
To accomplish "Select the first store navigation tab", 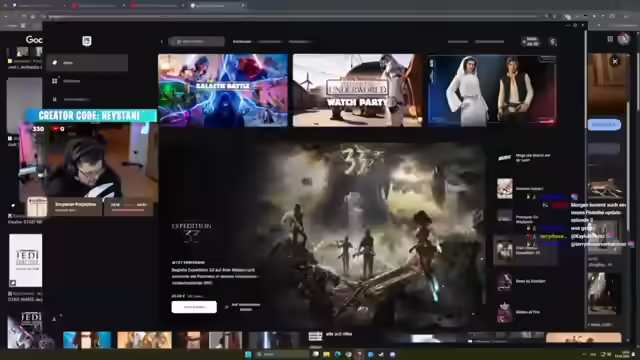I will point(242,42).
